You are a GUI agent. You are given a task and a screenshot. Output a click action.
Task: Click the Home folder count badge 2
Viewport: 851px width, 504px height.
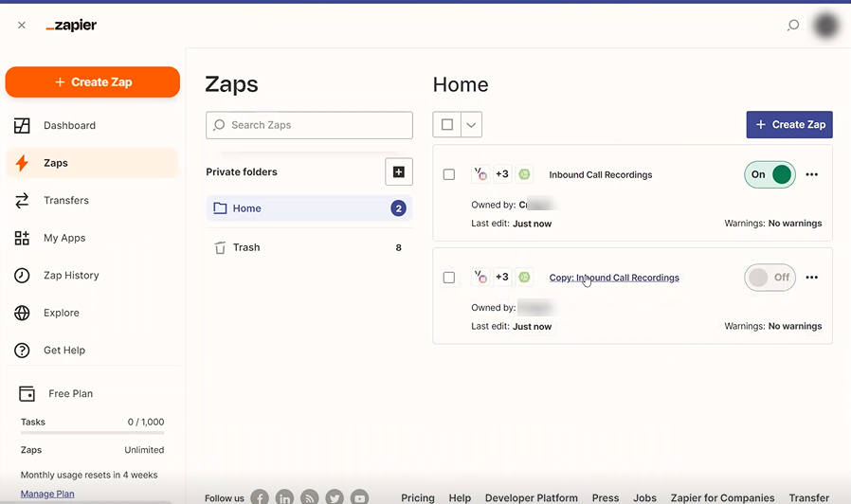[x=398, y=208]
